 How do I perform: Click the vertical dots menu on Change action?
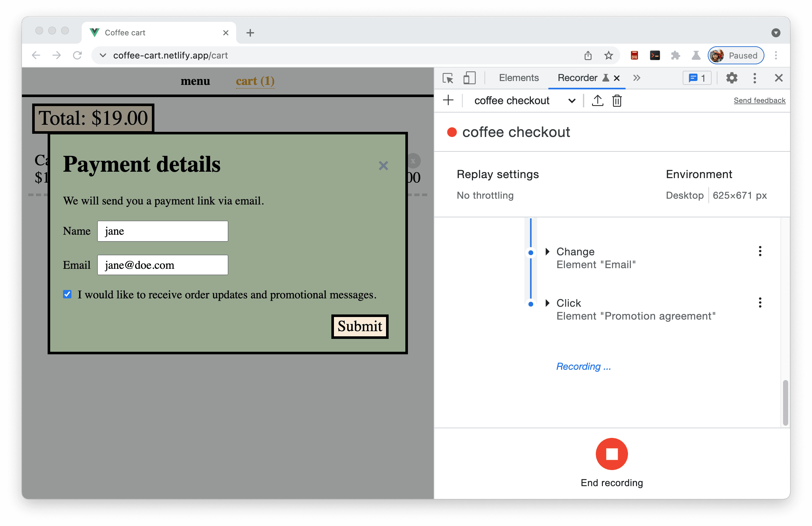760,251
